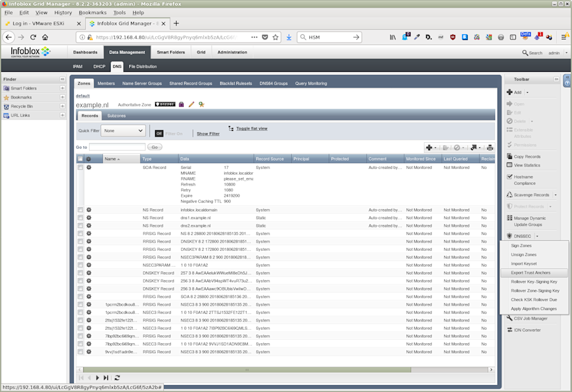The width and height of the screenshot is (572, 392).
Task: Open the DHCP tab
Action: [x=99, y=66]
